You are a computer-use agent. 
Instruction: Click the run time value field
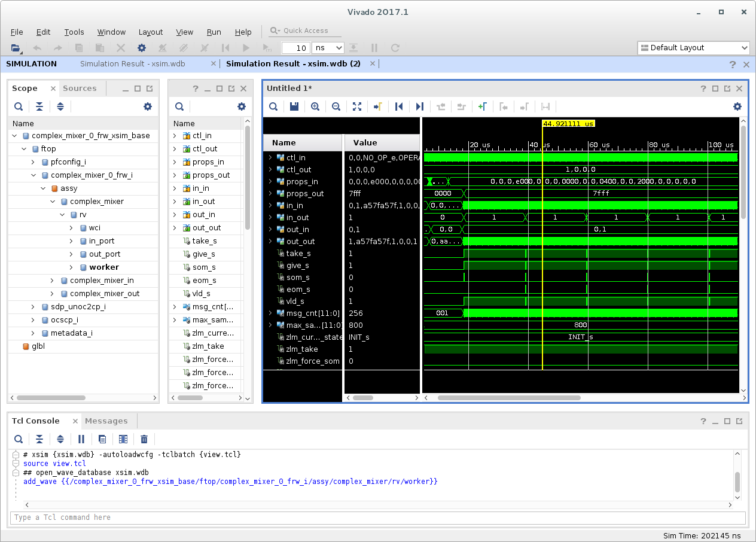click(x=295, y=48)
